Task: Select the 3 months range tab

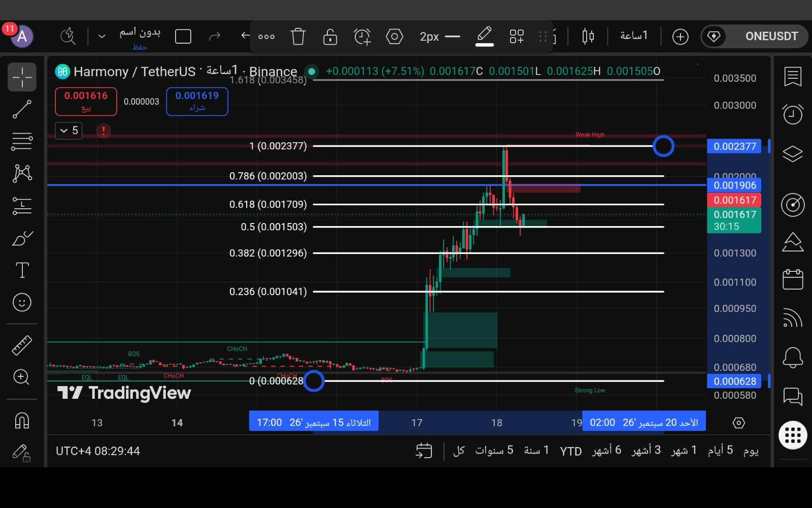Action: tap(646, 451)
